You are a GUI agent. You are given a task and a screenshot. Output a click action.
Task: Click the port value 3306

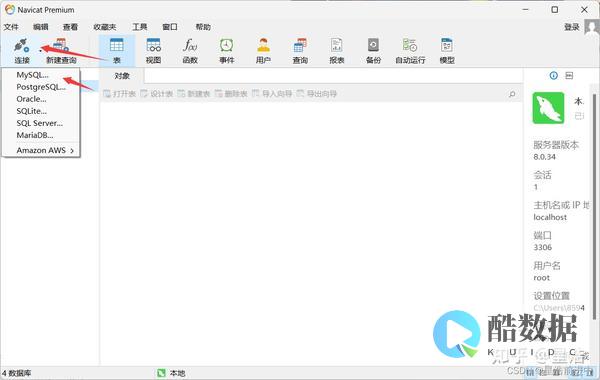point(543,247)
